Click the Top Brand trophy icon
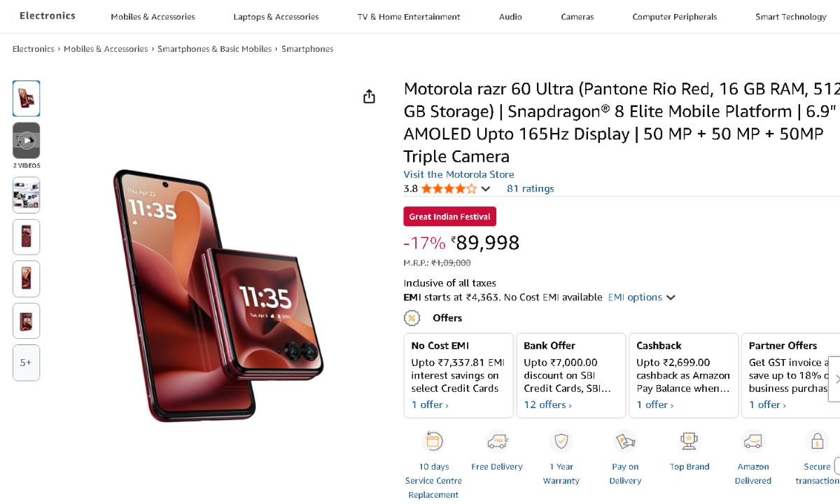This screenshot has width=840, height=504. (689, 442)
